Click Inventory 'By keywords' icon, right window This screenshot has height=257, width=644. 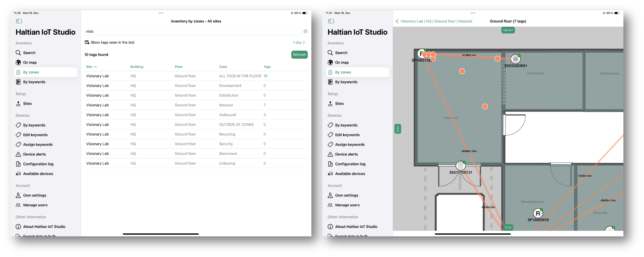330,82
